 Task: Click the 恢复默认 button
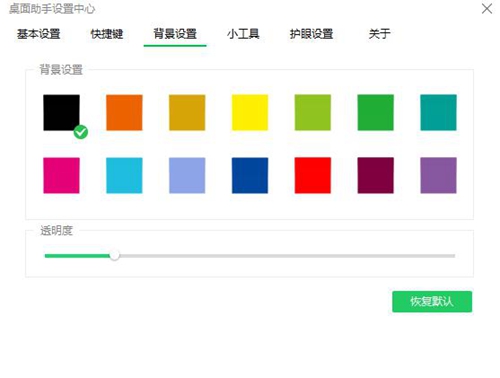tap(432, 302)
